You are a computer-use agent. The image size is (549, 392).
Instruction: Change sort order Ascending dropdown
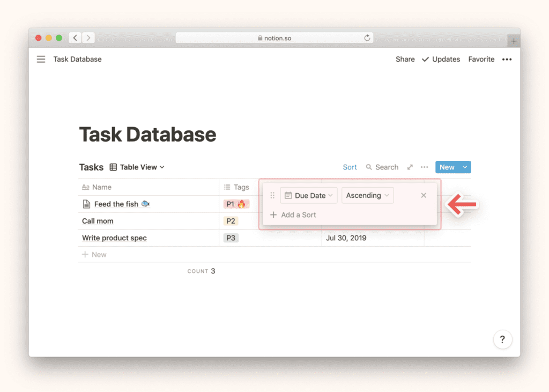point(367,196)
